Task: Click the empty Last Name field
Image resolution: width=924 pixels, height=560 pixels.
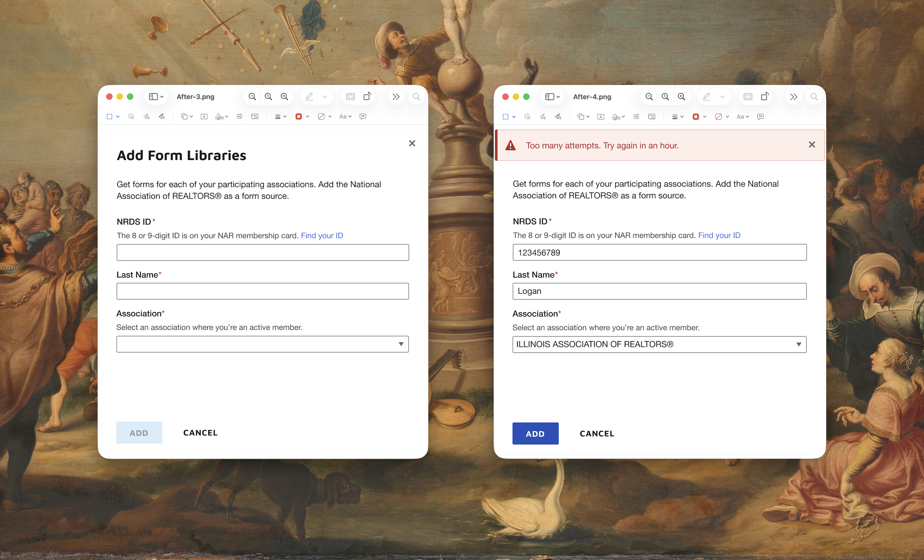Action: point(262,291)
